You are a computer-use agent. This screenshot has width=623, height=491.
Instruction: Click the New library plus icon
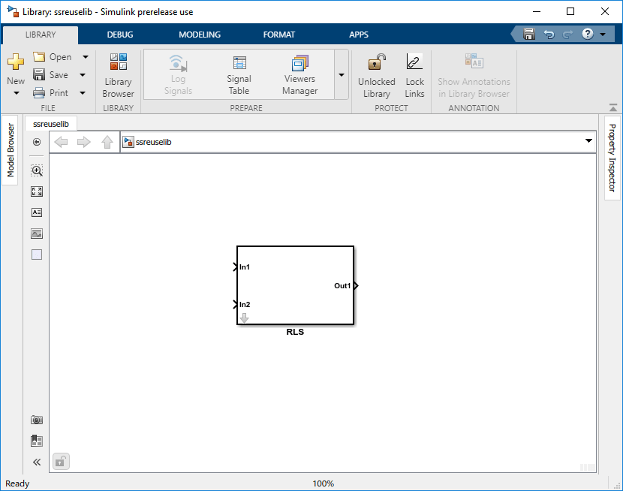(15, 62)
